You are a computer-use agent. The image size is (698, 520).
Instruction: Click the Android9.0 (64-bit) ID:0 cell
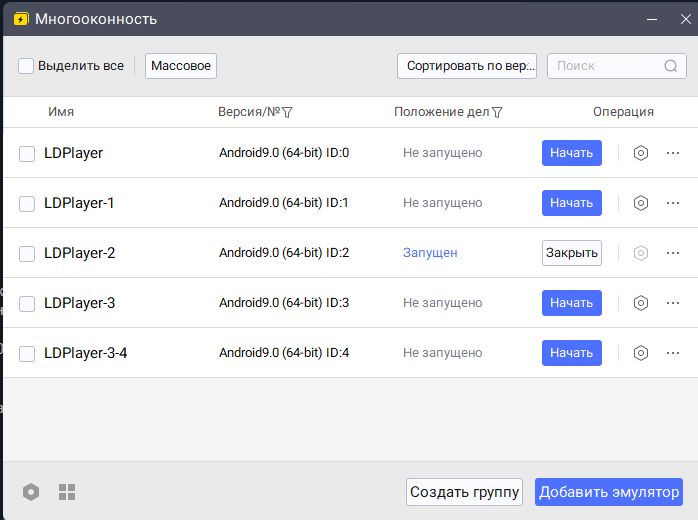point(284,153)
